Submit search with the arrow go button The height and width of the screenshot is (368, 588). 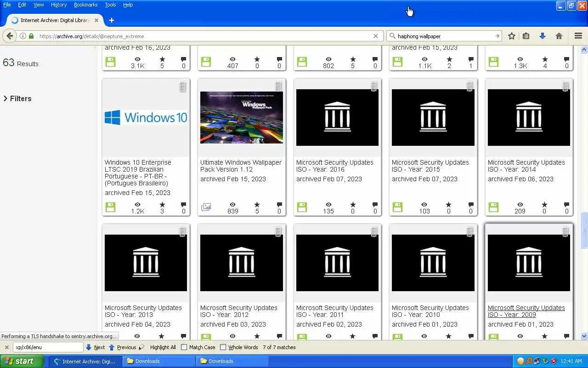[x=498, y=36]
